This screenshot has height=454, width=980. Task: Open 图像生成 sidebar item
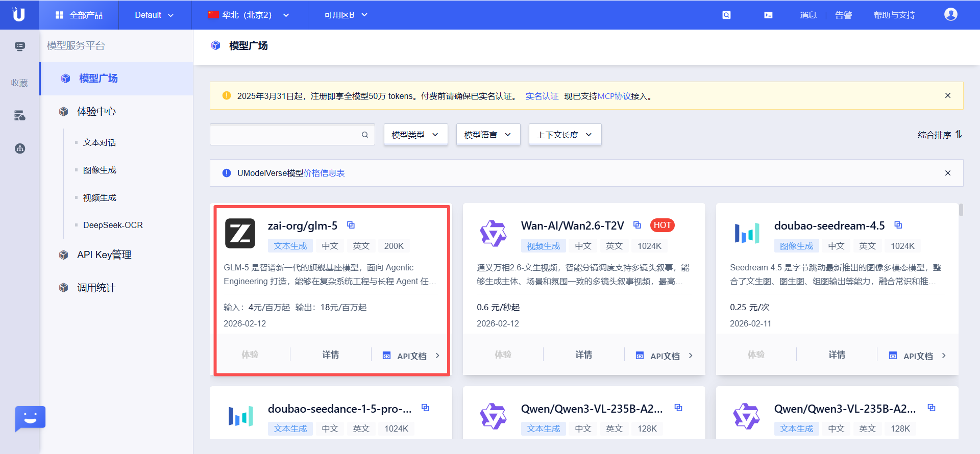click(x=100, y=170)
